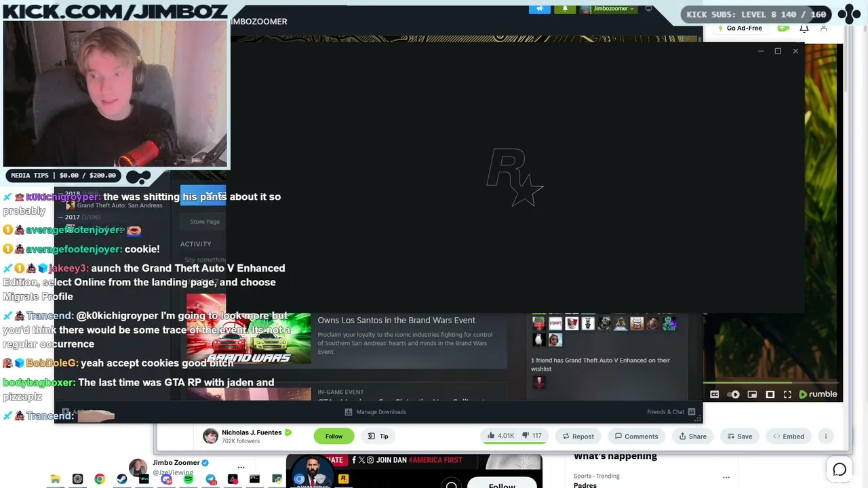
Task: Open more options for the Padres trend
Action: pyautogui.click(x=726, y=476)
